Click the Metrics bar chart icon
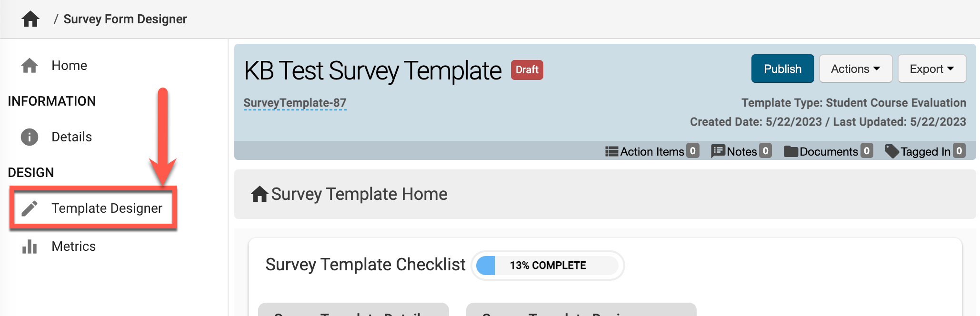Viewport: 980px width, 316px height. pos(30,247)
